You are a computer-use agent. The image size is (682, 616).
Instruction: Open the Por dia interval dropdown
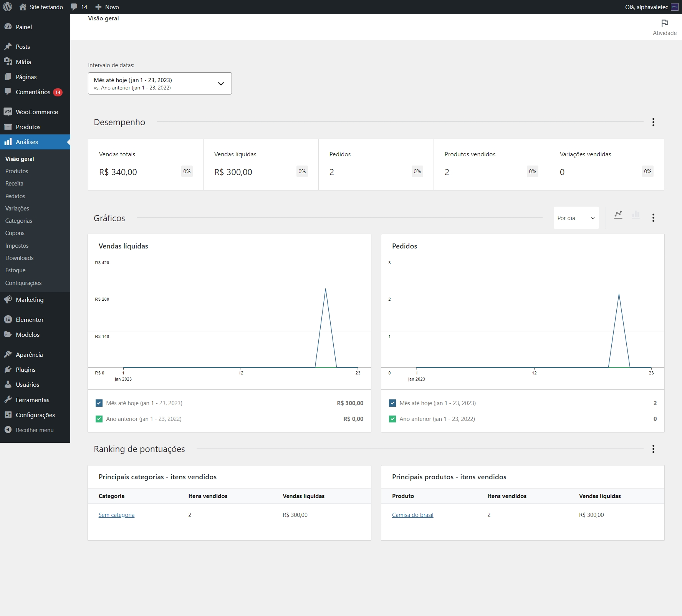pos(576,218)
